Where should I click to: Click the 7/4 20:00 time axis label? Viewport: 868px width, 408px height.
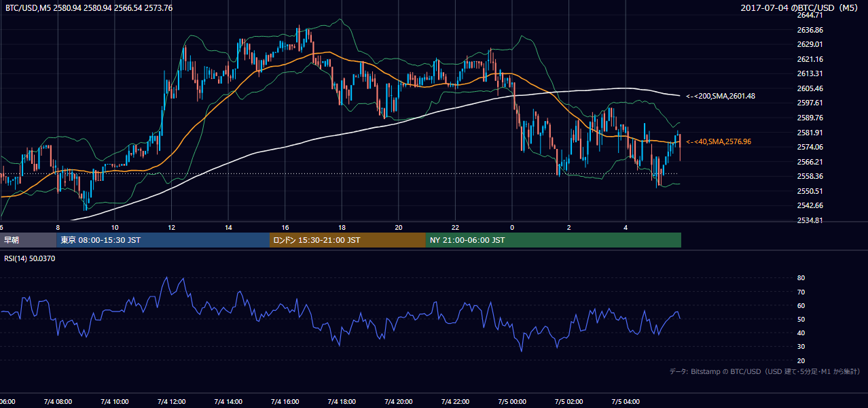(399, 402)
